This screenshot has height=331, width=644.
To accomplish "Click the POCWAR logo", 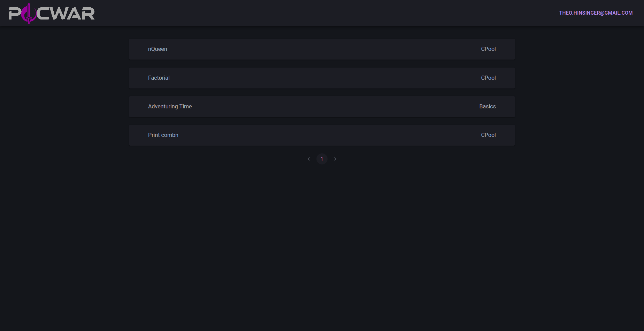I will point(52,13).
